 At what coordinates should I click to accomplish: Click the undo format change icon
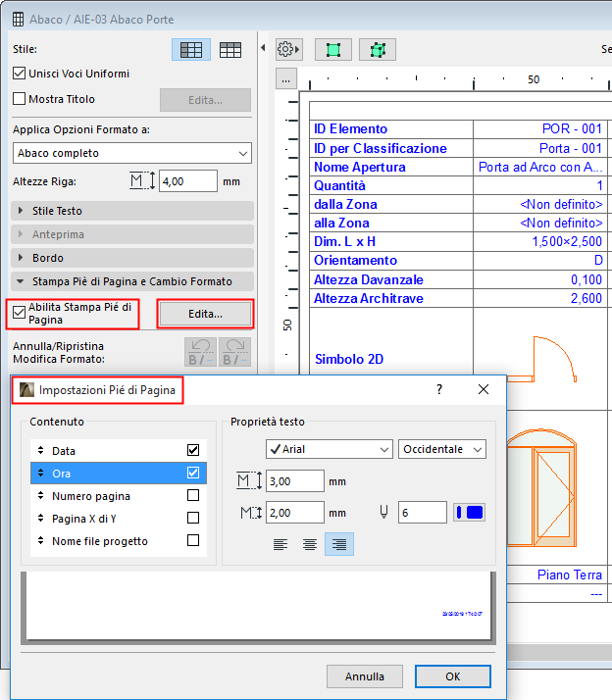(x=201, y=352)
